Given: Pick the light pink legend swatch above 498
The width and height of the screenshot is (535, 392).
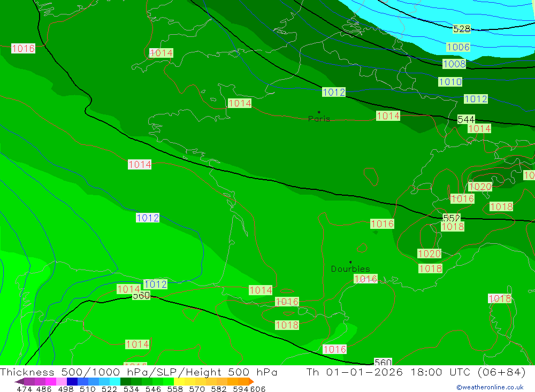Looking at the screenshot, I should coord(62,381).
